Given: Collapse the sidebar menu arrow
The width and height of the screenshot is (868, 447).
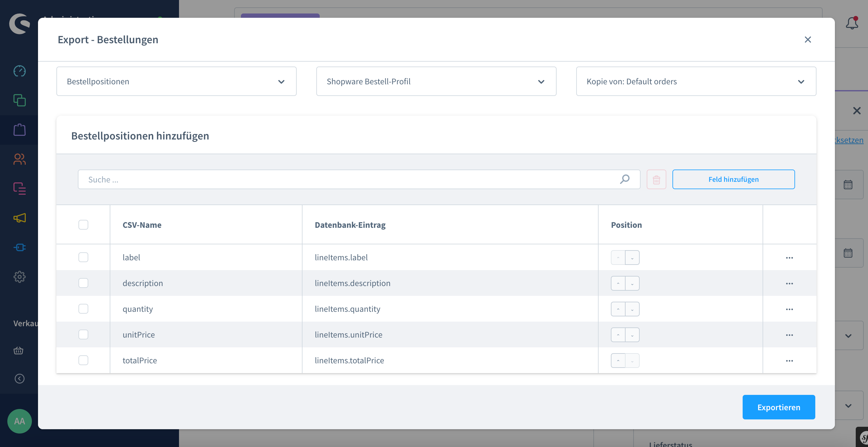Looking at the screenshot, I should [x=20, y=379].
